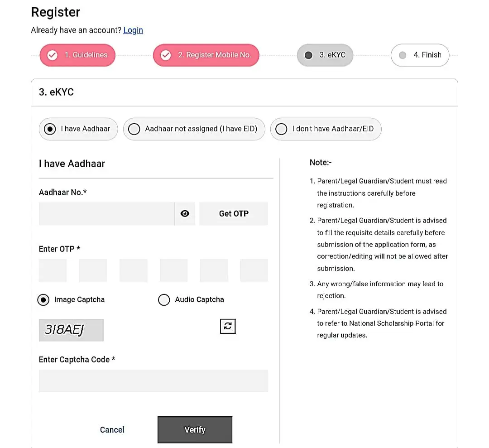This screenshot has width=489, height=448.
Task: Go to the Finish step
Action: click(x=420, y=55)
